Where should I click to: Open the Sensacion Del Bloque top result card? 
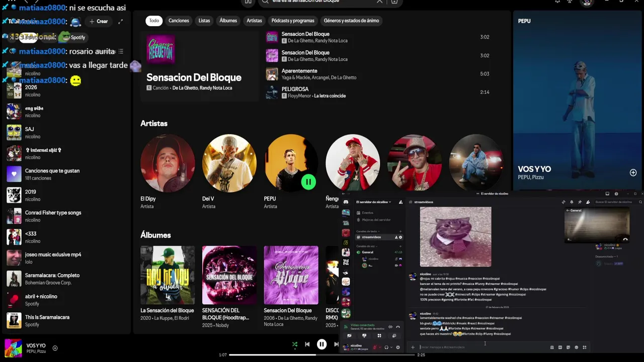tap(199, 65)
